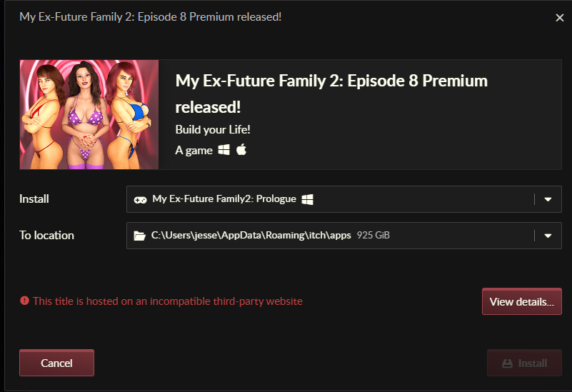
Task: Expand the Install upload dropdown arrow
Action: click(548, 199)
